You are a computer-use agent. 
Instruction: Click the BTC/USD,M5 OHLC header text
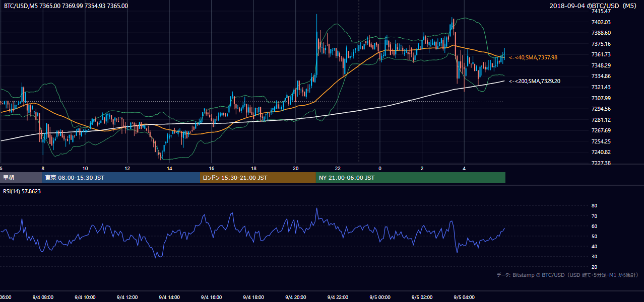pos(66,6)
